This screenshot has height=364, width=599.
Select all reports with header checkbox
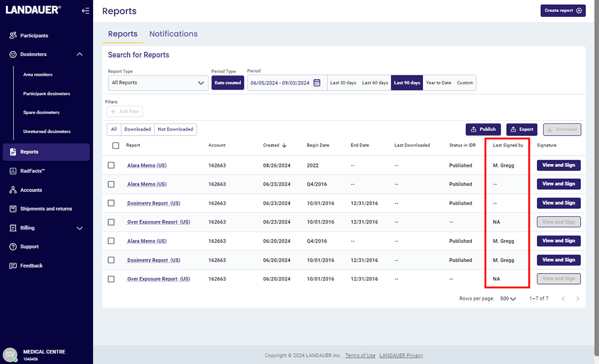tap(115, 145)
